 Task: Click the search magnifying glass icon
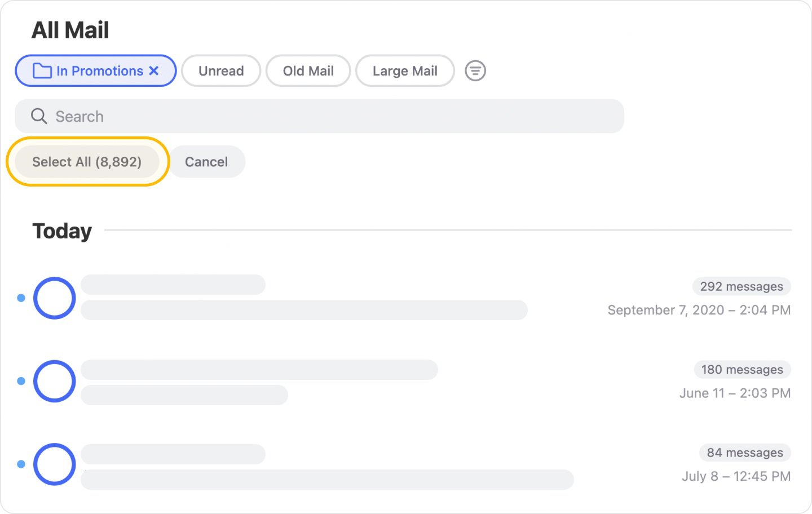pos(39,116)
